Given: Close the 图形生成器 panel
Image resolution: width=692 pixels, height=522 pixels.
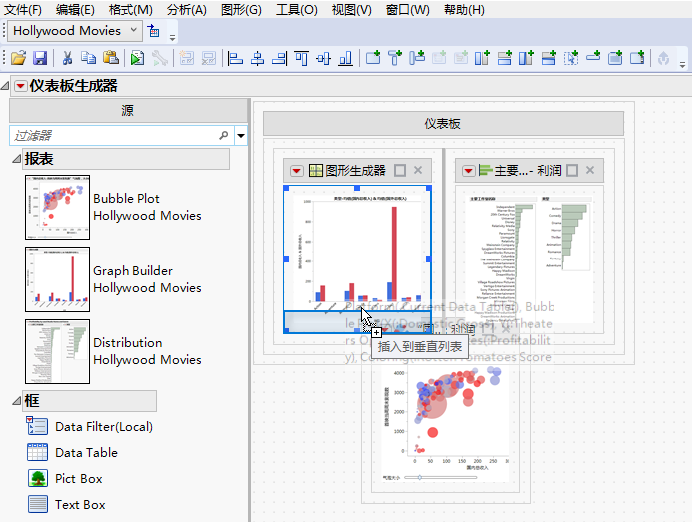Looking at the screenshot, I should tap(419, 171).
